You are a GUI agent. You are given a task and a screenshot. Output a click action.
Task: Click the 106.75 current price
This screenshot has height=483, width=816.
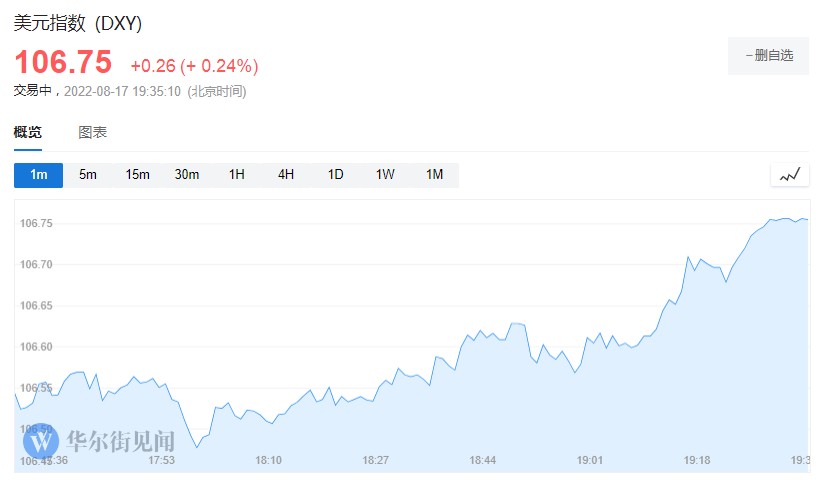click(63, 63)
